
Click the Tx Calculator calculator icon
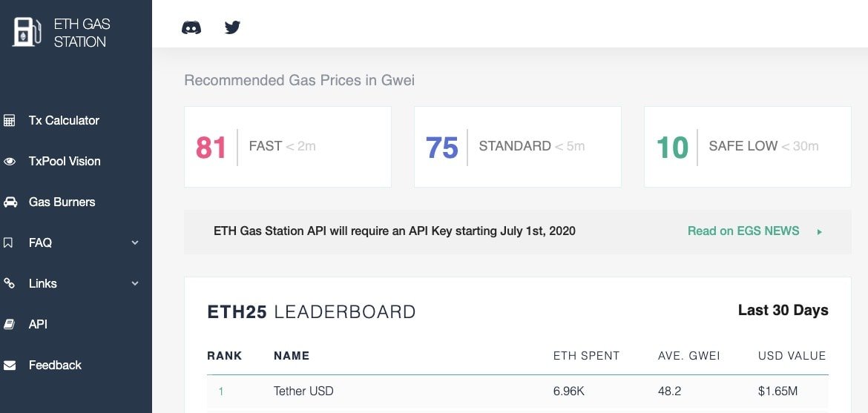(10, 121)
